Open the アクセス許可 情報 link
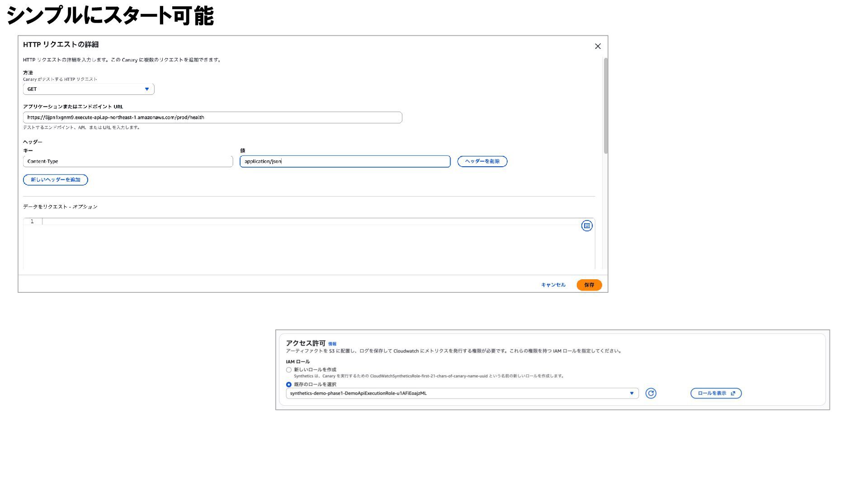 pyautogui.click(x=332, y=344)
